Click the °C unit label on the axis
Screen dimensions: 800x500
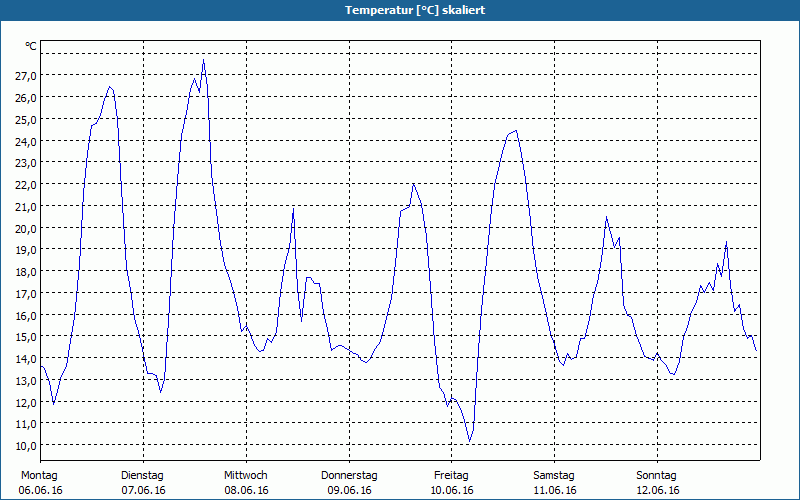(x=31, y=46)
